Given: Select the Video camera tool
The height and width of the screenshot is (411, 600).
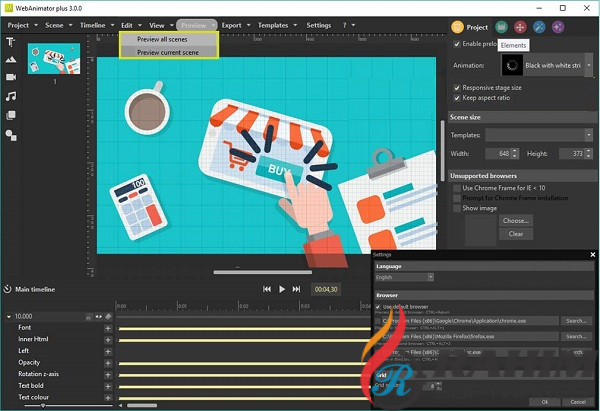Looking at the screenshot, I should pos(11,77).
